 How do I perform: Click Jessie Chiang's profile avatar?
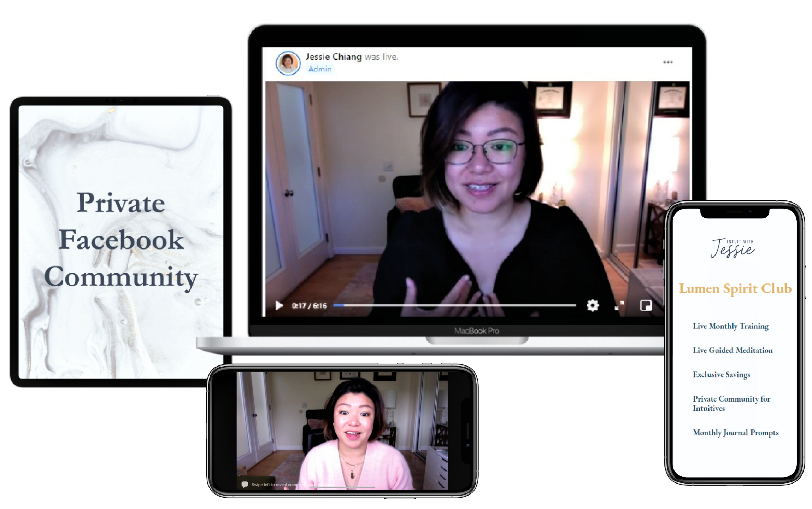(288, 63)
